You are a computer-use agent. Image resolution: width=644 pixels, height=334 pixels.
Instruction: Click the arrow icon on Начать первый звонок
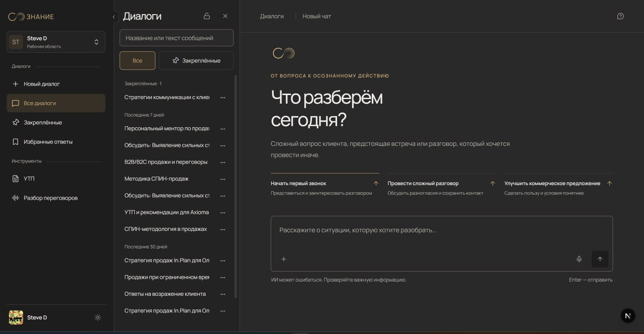pos(376,184)
